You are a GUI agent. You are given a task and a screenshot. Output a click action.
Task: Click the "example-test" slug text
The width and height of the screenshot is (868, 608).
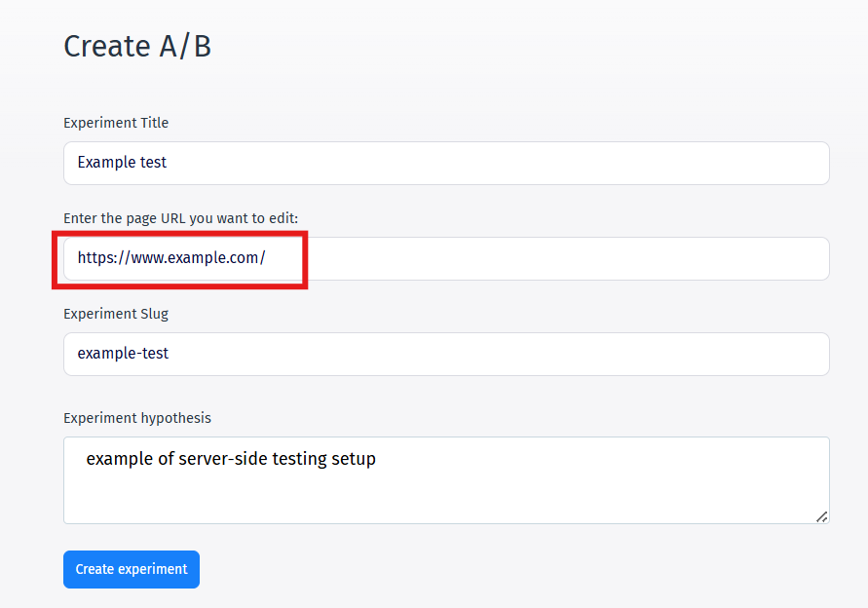[x=123, y=354]
